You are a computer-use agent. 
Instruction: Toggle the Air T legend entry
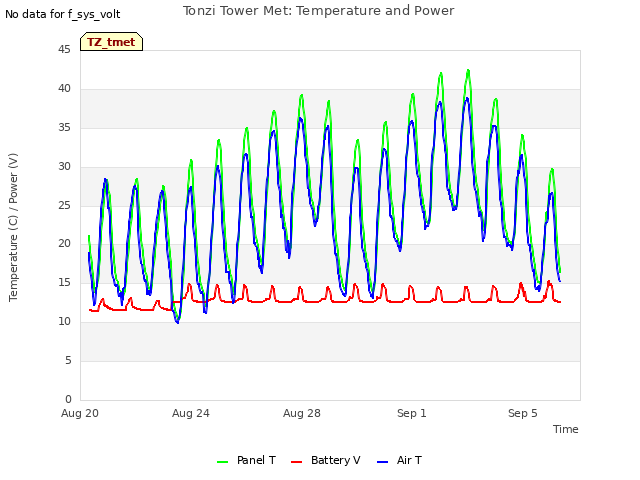pyautogui.click(x=399, y=460)
